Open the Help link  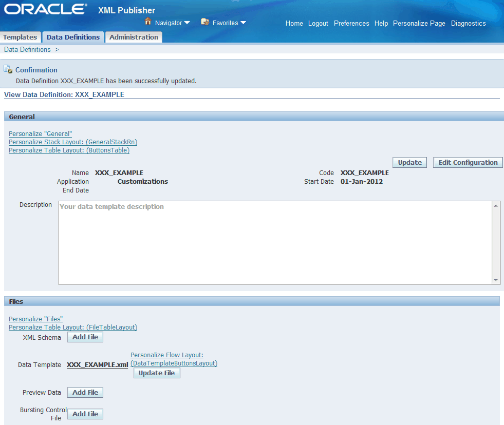pos(381,23)
